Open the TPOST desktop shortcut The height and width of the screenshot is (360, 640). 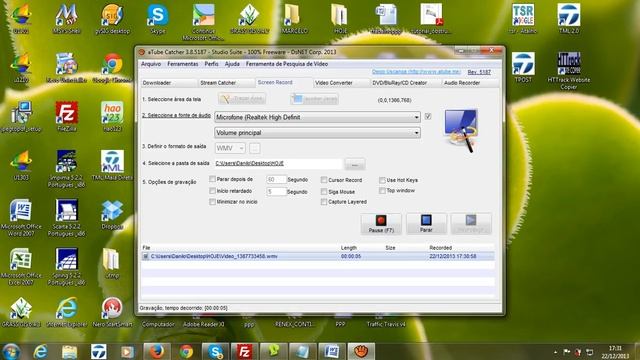tap(523, 68)
